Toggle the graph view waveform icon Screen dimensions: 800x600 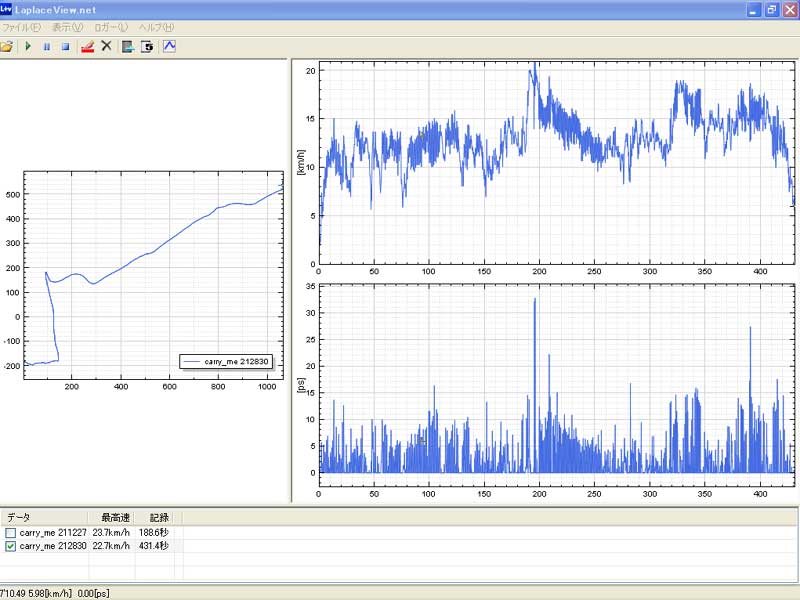[169, 46]
